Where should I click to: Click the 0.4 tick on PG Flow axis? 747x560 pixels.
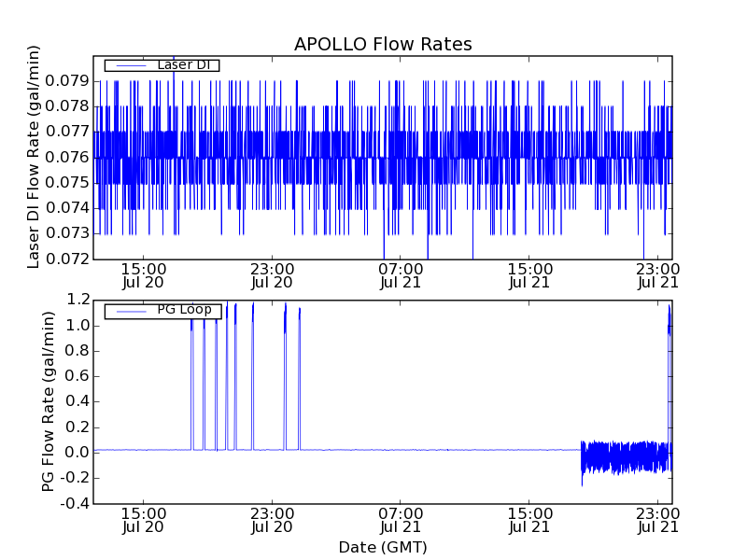pos(78,401)
